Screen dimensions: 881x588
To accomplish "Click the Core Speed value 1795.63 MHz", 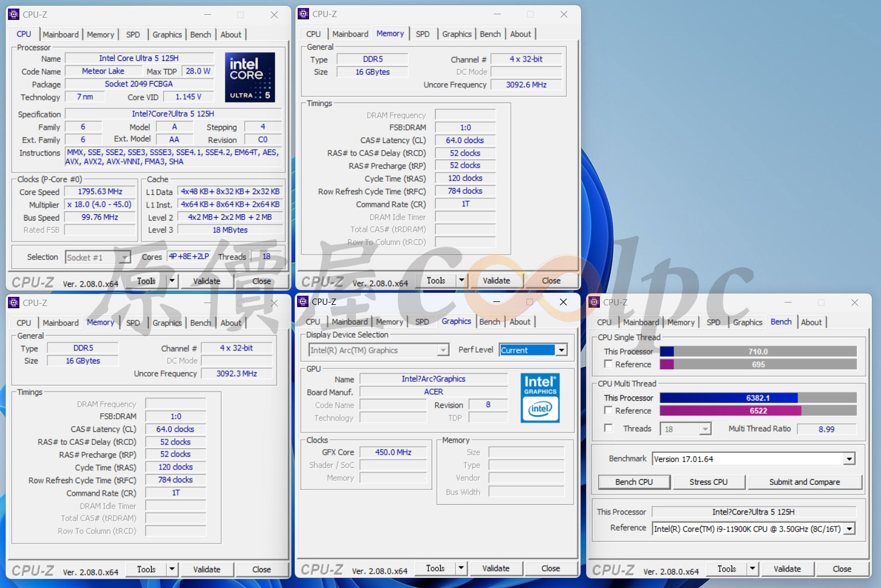I will coord(100,191).
